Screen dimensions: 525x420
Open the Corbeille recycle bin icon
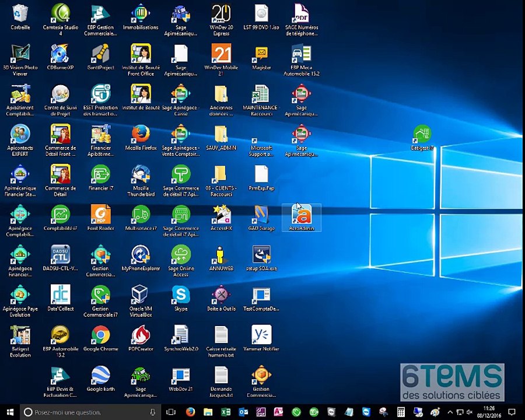pyautogui.click(x=20, y=17)
